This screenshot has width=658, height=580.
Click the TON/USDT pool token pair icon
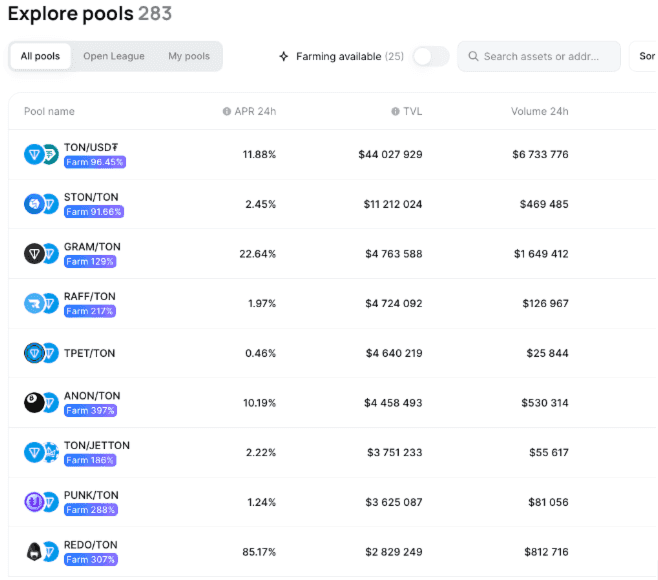[41, 154]
